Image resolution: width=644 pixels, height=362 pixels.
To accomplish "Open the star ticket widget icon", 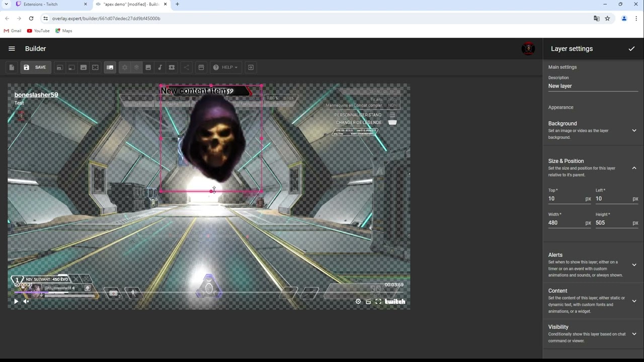I will pyautogui.click(x=172, y=67).
